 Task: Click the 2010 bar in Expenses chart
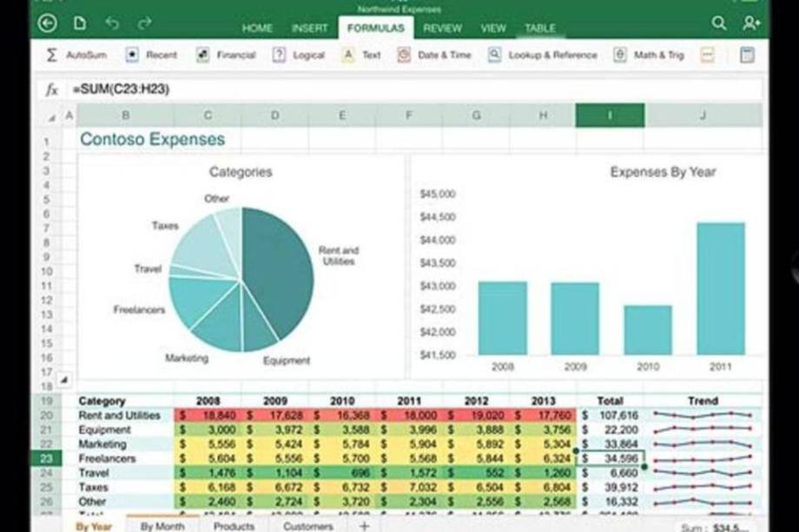(648, 330)
